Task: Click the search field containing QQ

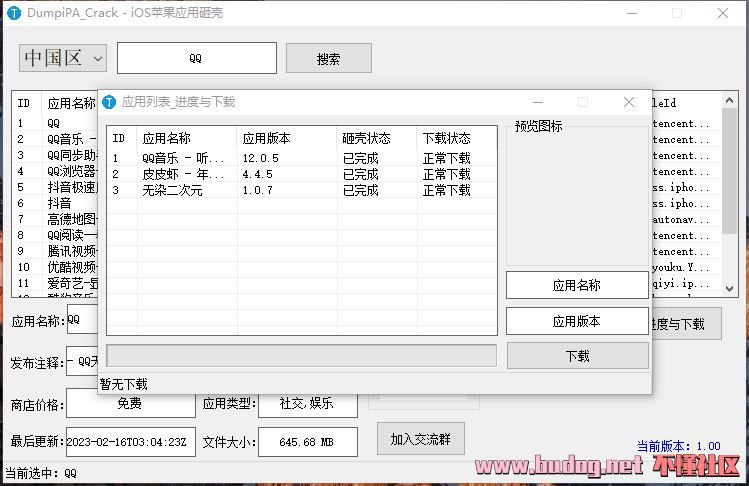Action: coord(196,58)
